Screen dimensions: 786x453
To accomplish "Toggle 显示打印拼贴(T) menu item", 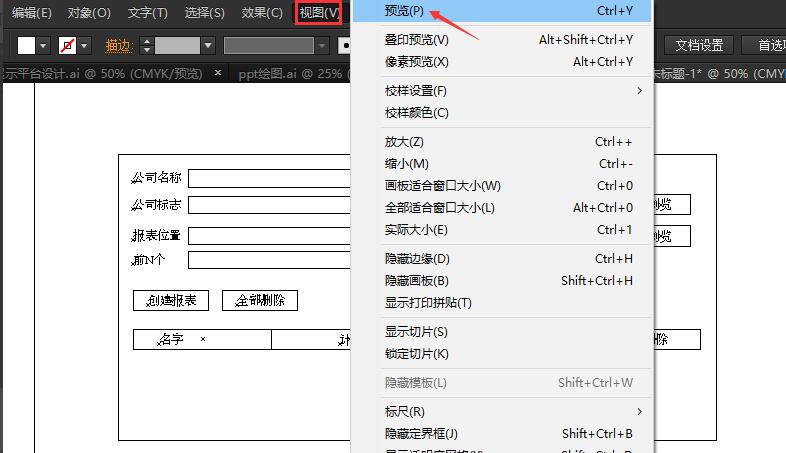I will (502, 303).
